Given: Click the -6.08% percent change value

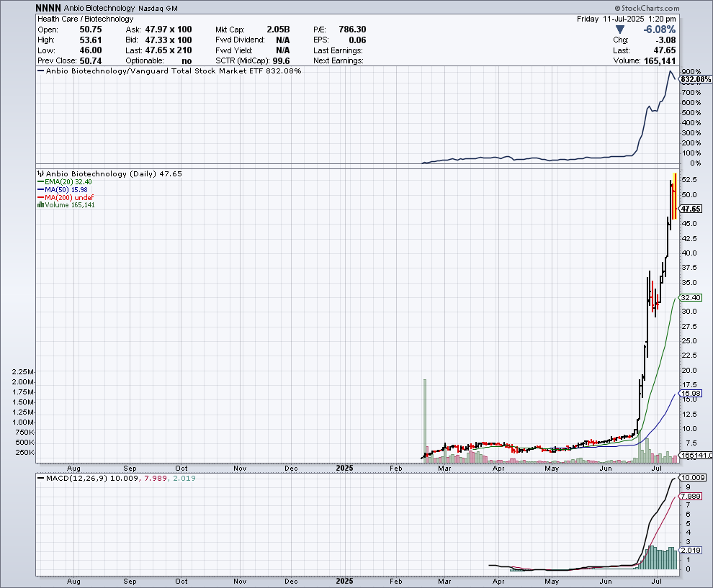Looking at the screenshot, I should pos(659,30).
